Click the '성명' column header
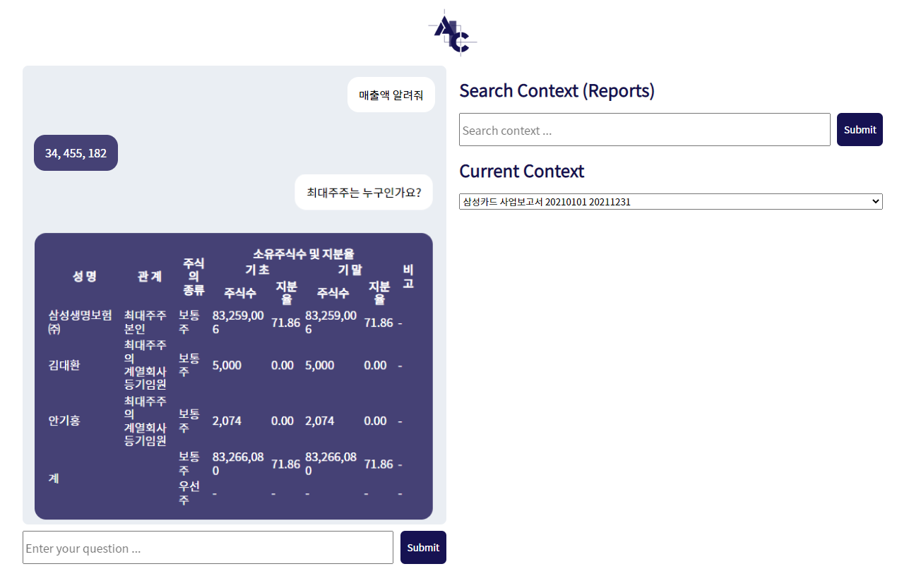Screen dimensions: 909x588 coord(84,276)
